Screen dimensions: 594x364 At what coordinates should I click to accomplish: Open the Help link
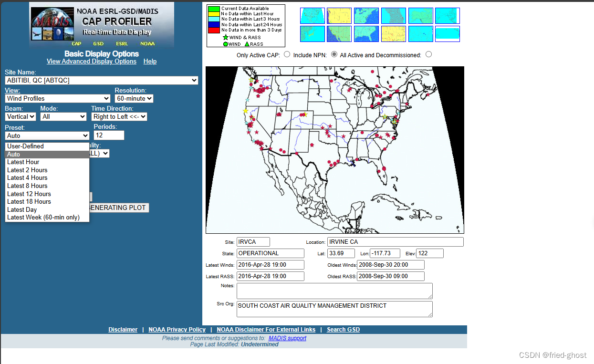[150, 62]
